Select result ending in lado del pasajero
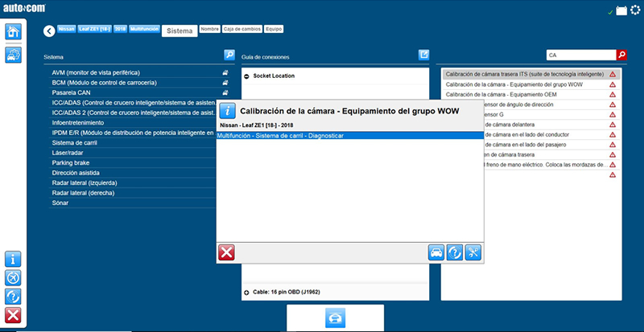This screenshot has width=644, height=332. tap(552, 145)
